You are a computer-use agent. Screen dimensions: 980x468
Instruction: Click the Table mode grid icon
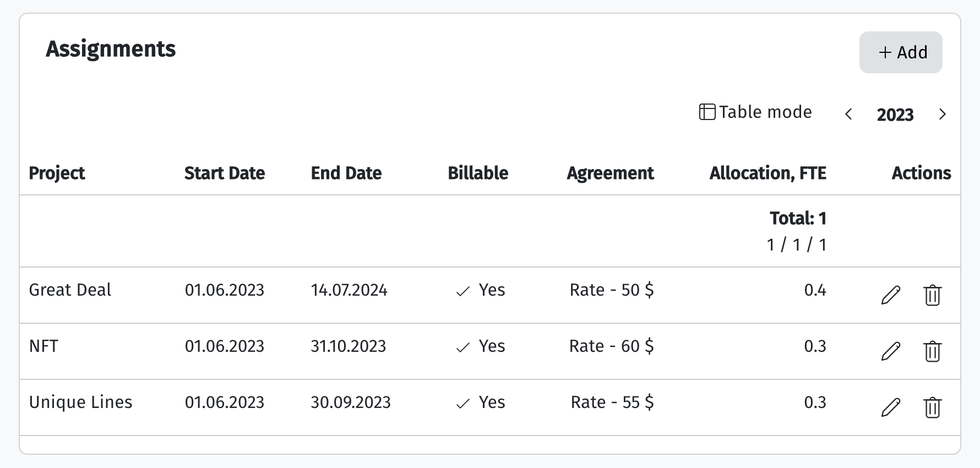[x=707, y=112]
